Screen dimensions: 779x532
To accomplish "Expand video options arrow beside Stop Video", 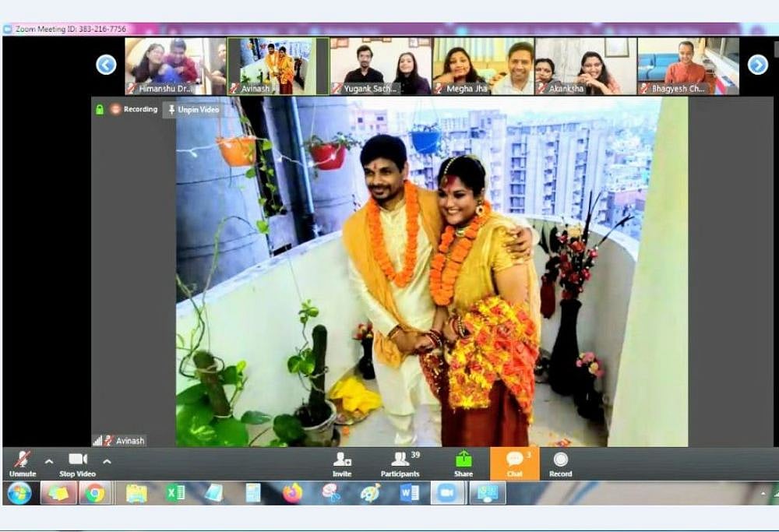I will pos(107,460).
